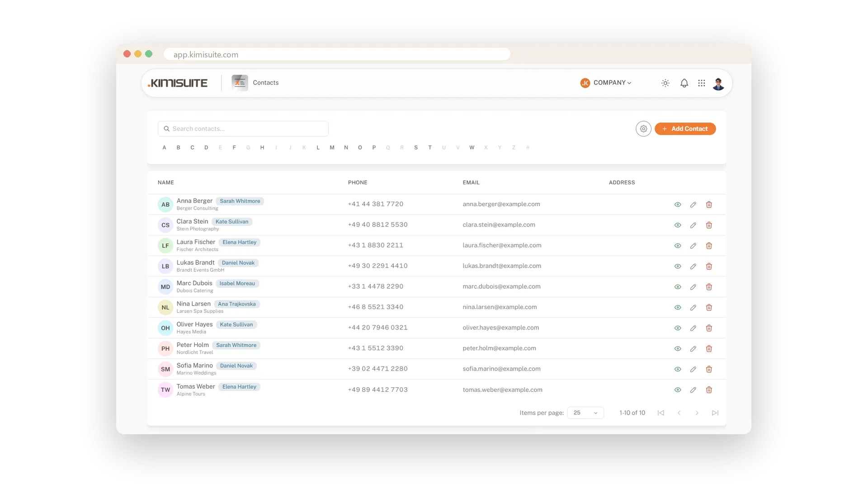
Task: Toggle the light/dark theme sun icon
Action: (665, 83)
